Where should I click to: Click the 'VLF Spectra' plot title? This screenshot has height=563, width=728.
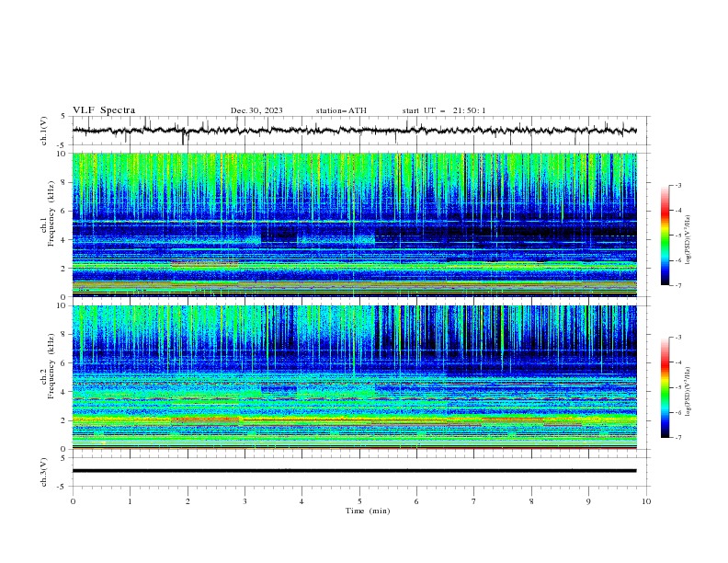click(x=104, y=110)
